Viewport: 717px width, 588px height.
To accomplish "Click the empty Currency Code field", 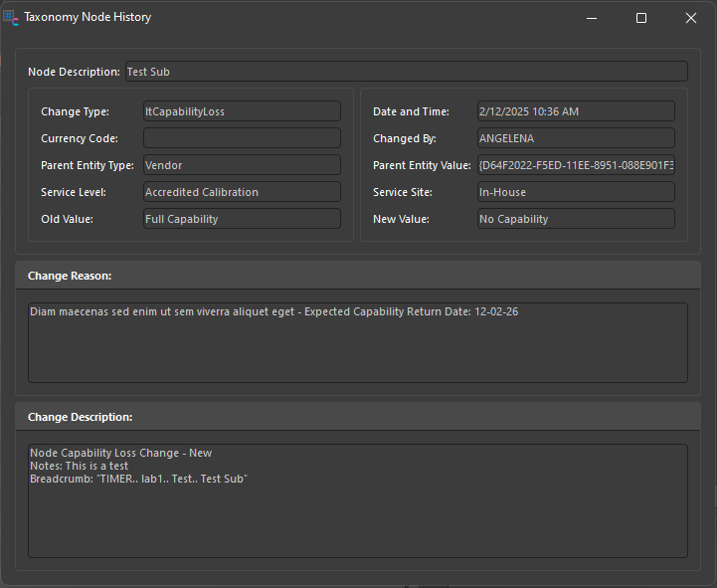I will 242,138.
